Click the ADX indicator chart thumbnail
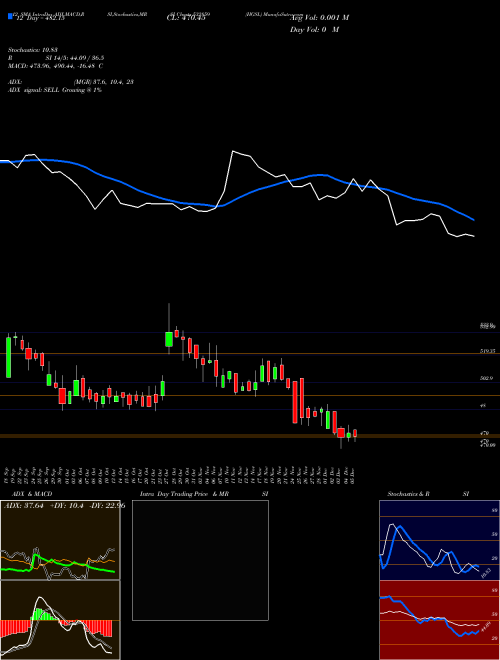The width and height of the screenshot is (500, 660). tap(60, 540)
